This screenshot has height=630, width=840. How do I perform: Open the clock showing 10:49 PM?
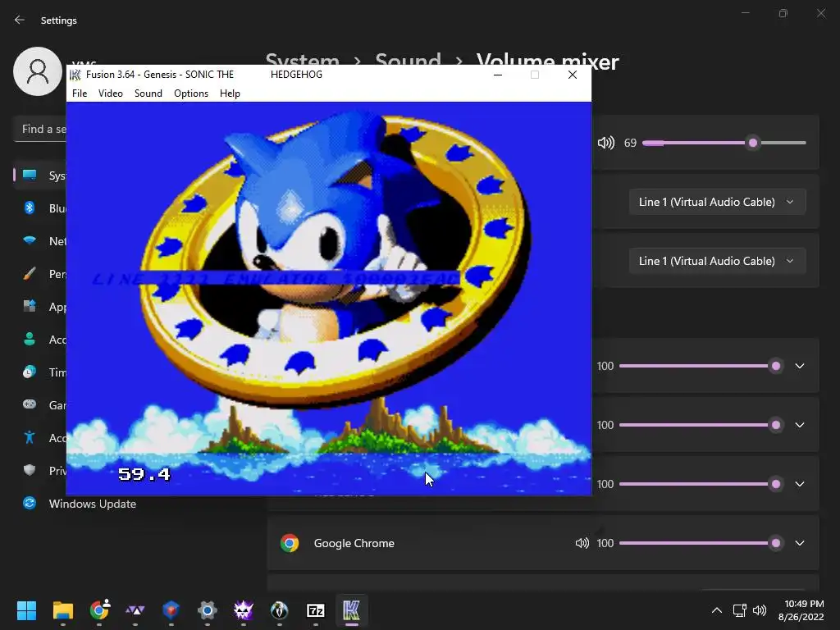(801, 610)
